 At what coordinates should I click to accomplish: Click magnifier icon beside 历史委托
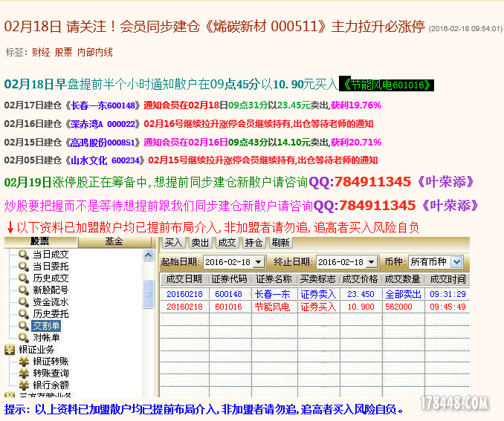pyautogui.click(x=24, y=314)
